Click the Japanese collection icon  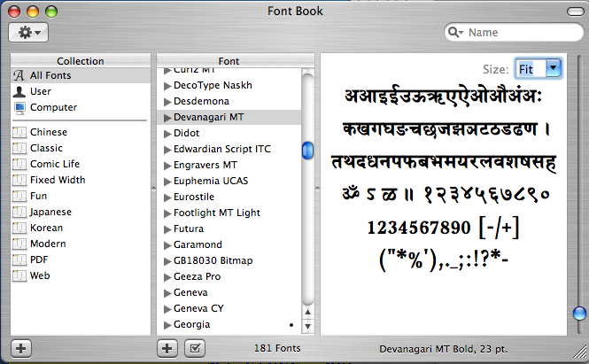pyautogui.click(x=19, y=212)
